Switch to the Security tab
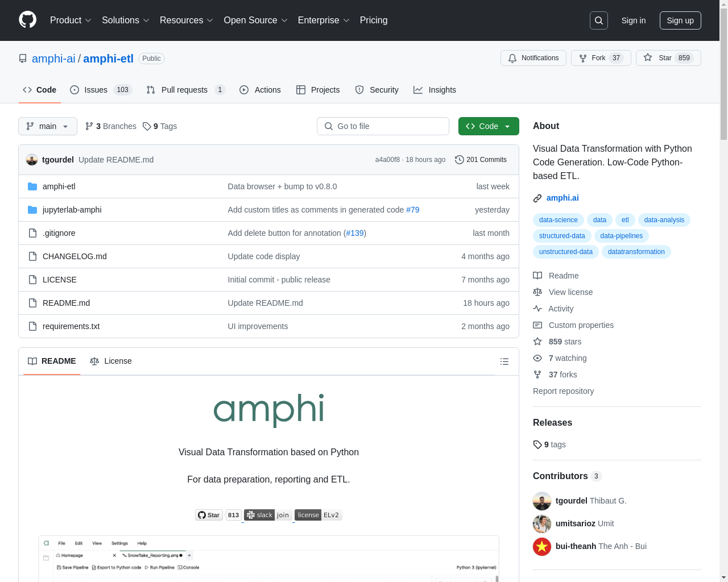The width and height of the screenshot is (728, 582). 377,90
